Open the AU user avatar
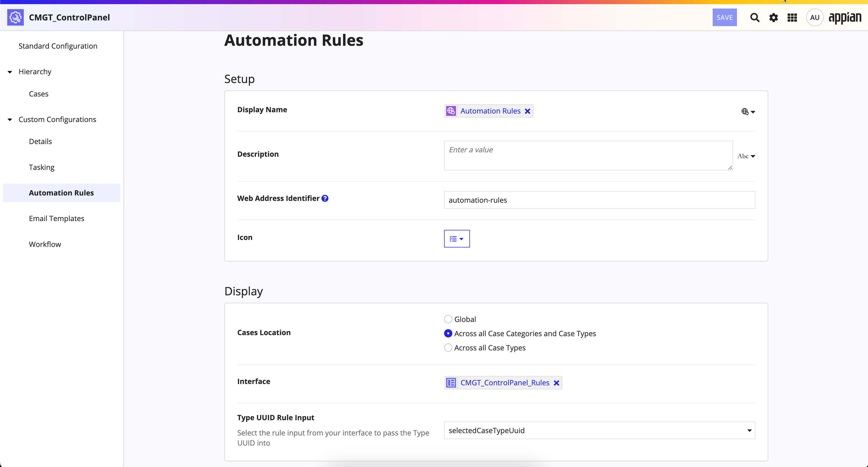The image size is (868, 467). (x=815, y=18)
